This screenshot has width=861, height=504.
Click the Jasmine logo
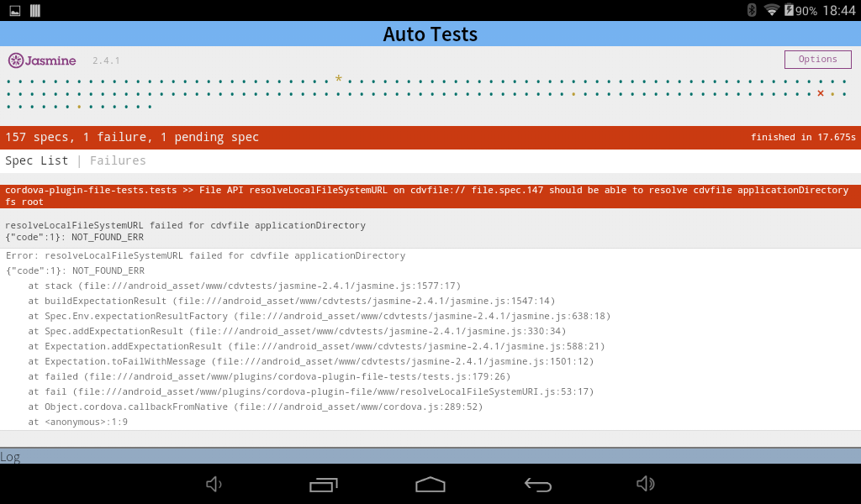pos(42,60)
